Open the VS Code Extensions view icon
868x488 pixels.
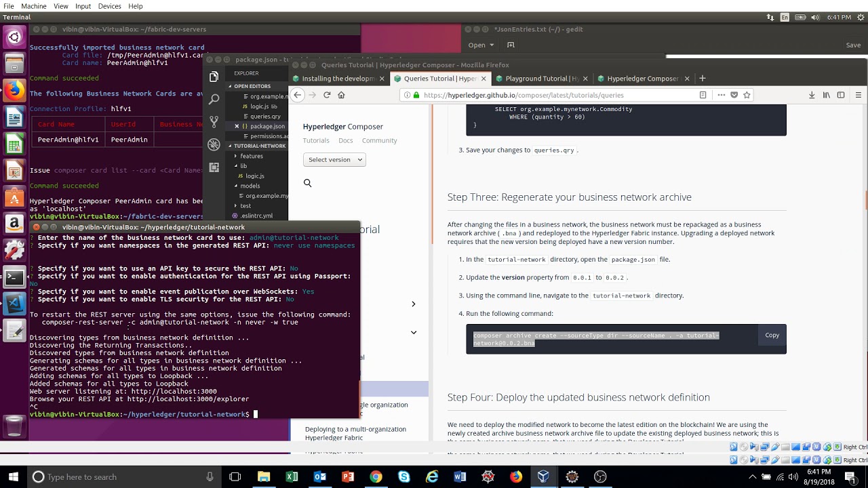click(214, 167)
